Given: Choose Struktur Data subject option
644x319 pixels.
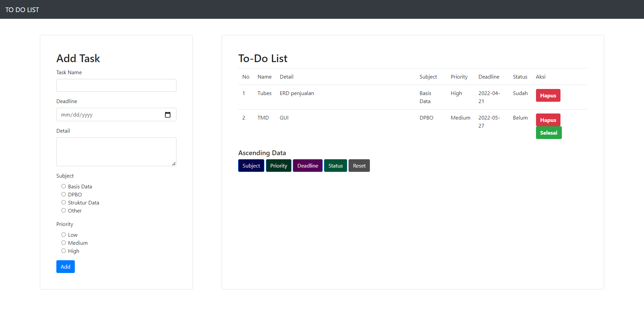Looking at the screenshot, I should (x=63, y=202).
